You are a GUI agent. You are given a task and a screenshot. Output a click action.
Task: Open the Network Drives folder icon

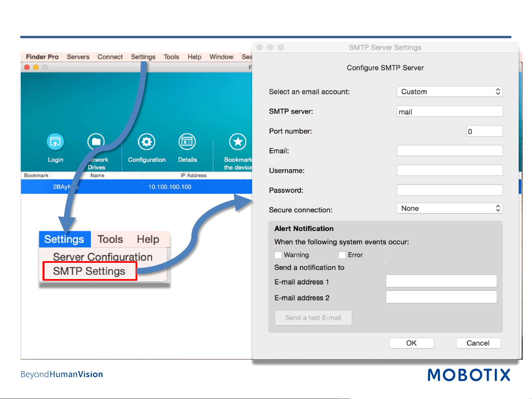tap(96, 142)
